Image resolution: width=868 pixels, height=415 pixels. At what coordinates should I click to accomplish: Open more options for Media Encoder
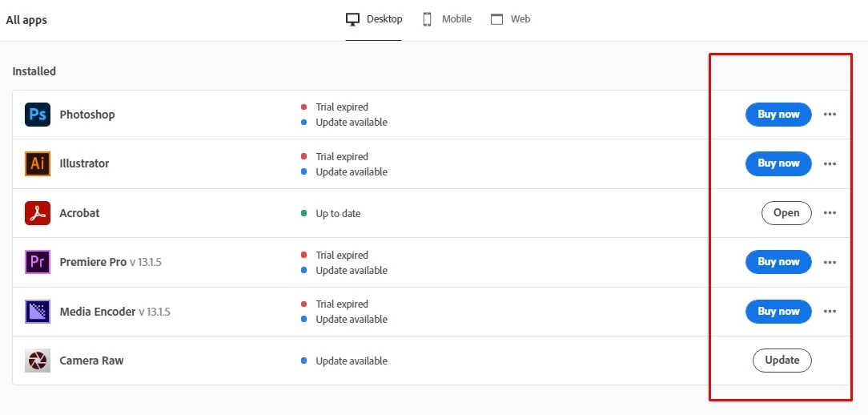click(x=830, y=312)
